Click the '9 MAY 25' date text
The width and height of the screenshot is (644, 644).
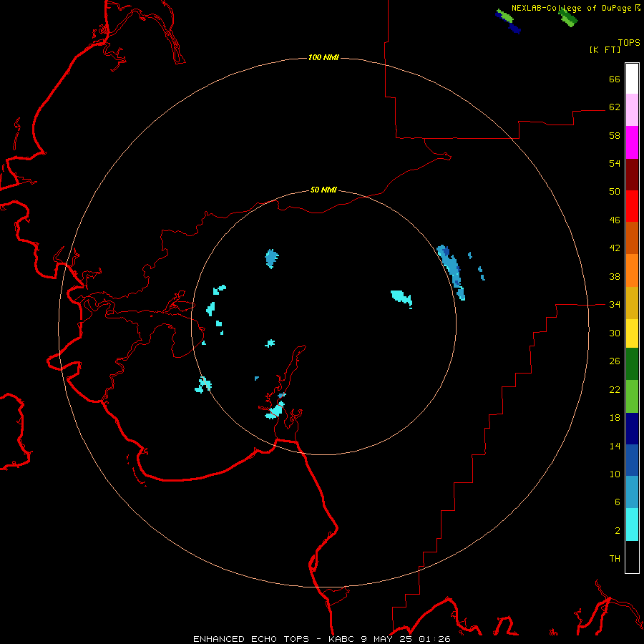click(386, 639)
